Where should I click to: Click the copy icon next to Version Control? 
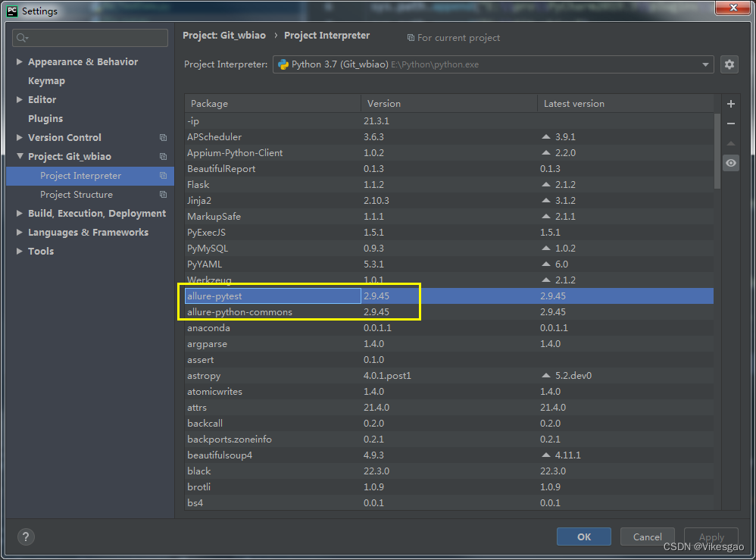(x=163, y=137)
